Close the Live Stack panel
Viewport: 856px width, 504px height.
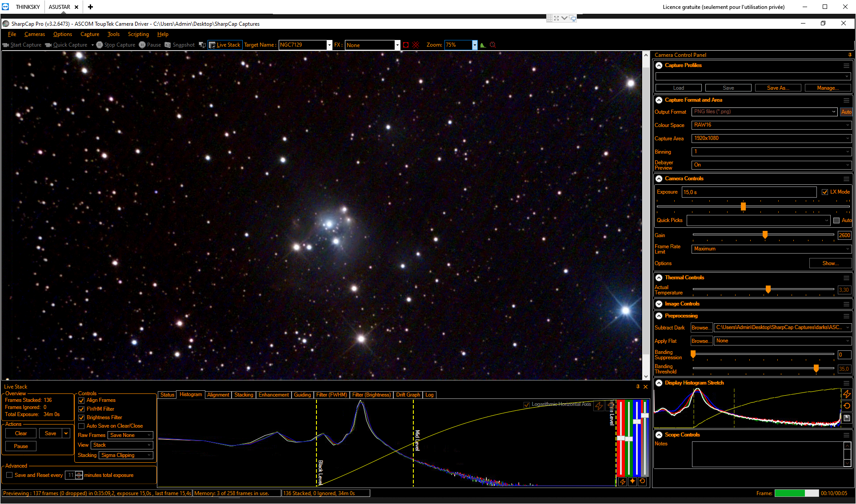pyautogui.click(x=646, y=387)
